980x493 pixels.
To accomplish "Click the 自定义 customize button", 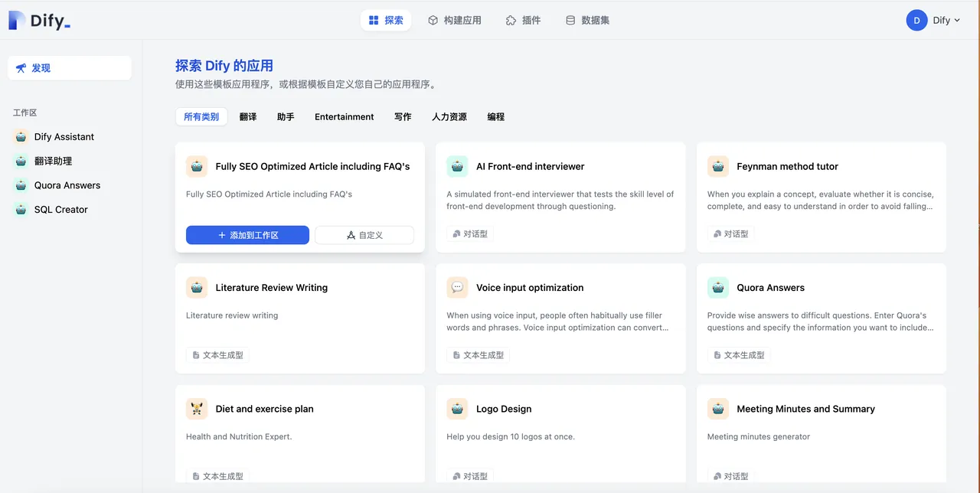I will 364,235.
